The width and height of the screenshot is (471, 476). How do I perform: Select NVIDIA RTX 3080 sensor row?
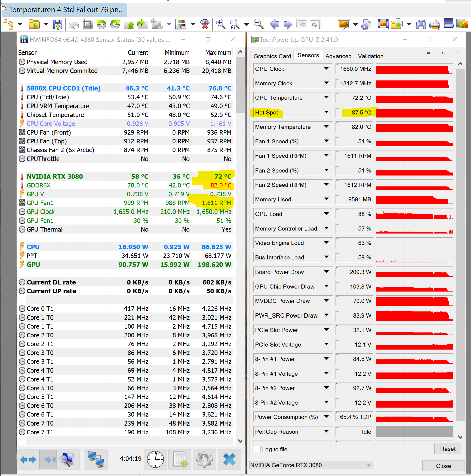(125, 176)
